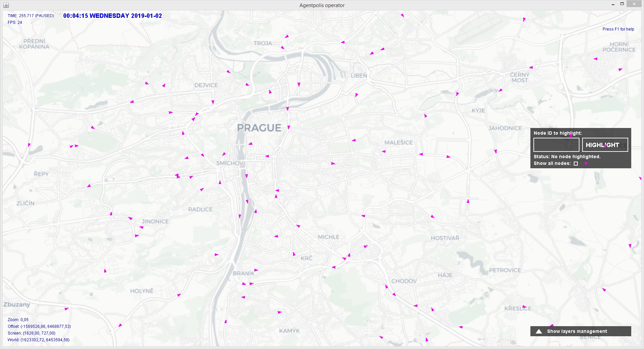Click the KAMÝK district label
Image resolution: width=644 pixels, height=349 pixels.
[289, 331]
